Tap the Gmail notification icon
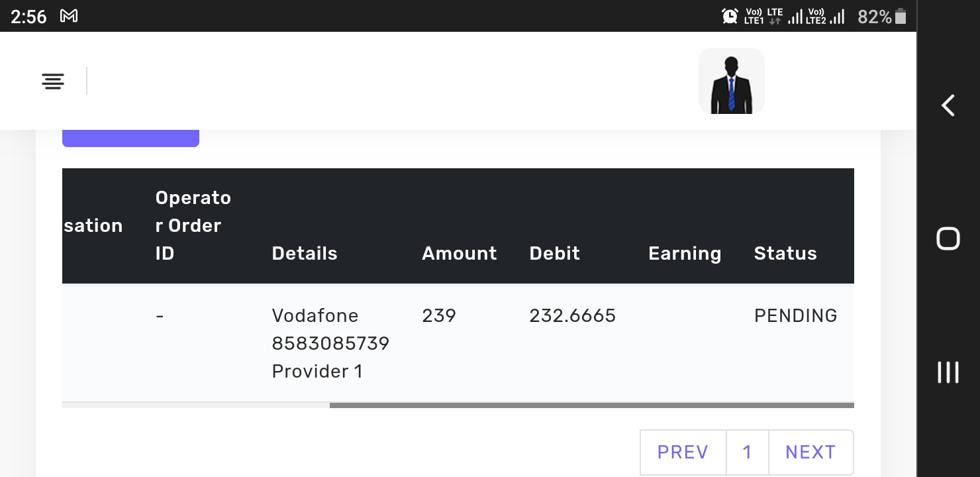 tap(69, 16)
